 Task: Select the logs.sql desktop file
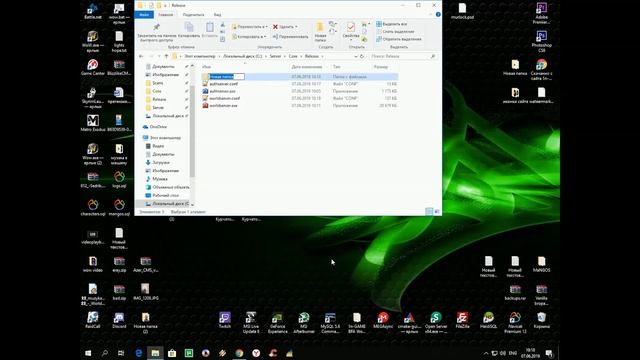[x=119, y=180]
